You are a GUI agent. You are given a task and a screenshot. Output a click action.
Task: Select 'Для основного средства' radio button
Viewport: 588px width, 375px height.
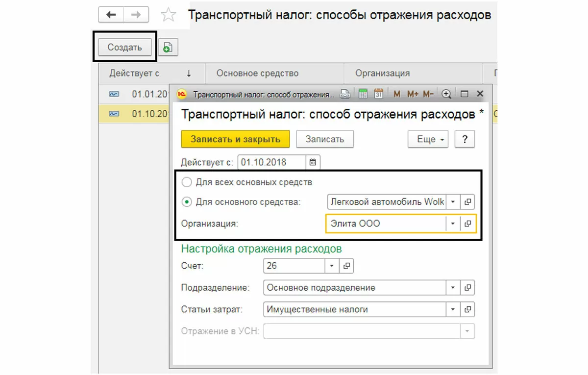pyautogui.click(x=187, y=201)
